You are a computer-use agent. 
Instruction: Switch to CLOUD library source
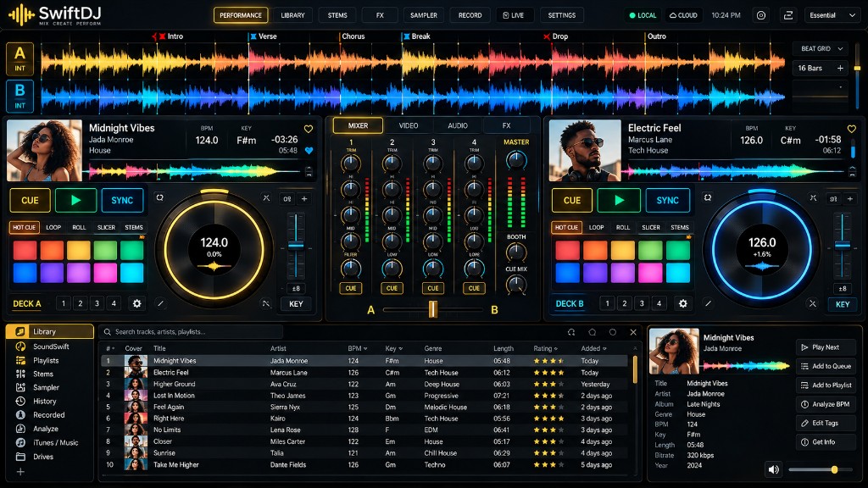(683, 15)
